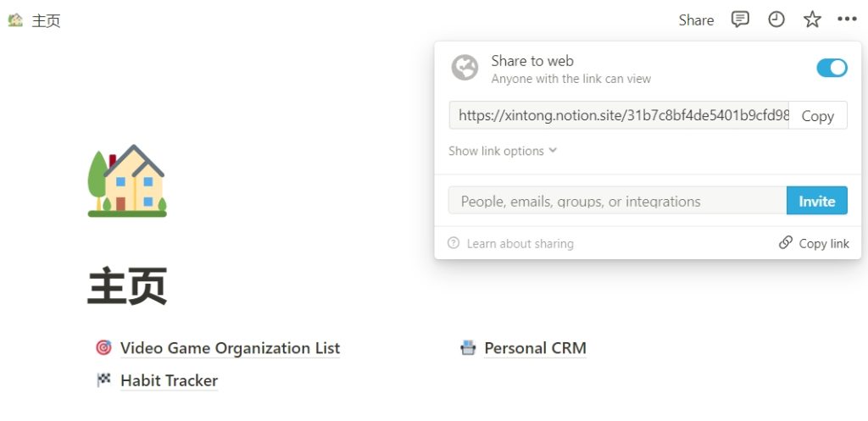Click the blue Invite button
Viewport: 868px width, 421px height.
pyautogui.click(x=816, y=201)
